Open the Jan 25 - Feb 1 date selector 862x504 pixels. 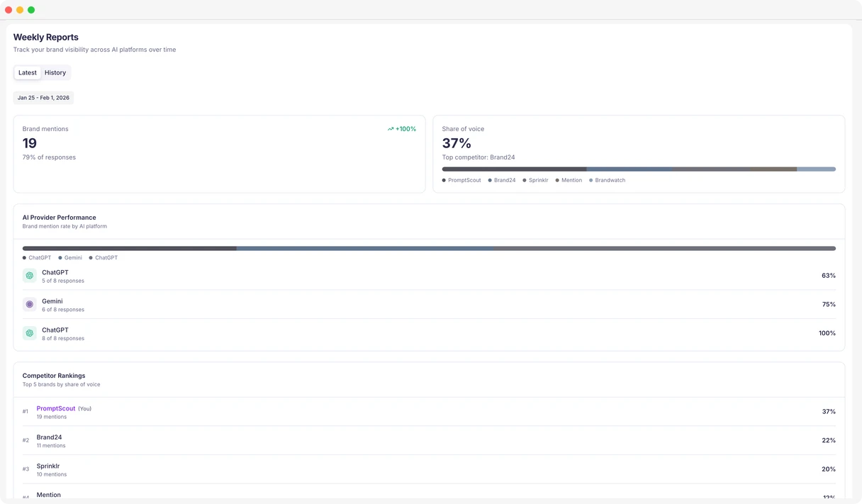click(43, 97)
